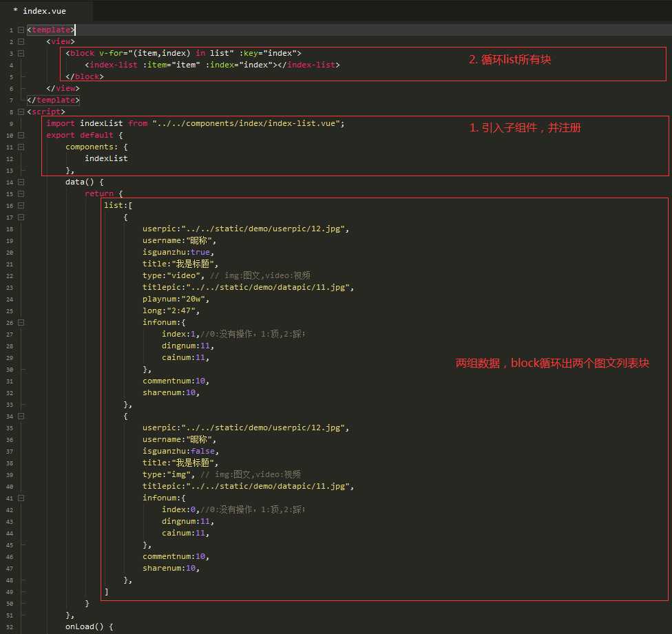Click "commentnum:10" on line 46
672x634 pixels.
tap(176, 556)
